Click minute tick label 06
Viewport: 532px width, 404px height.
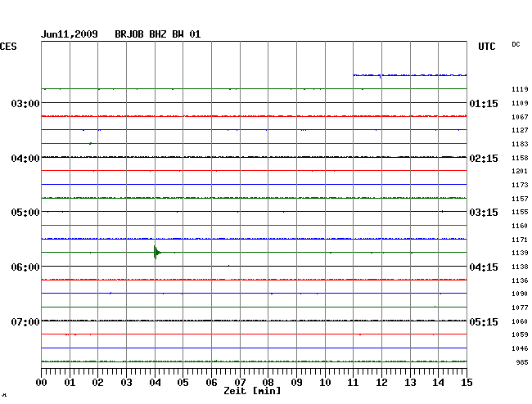tap(211, 383)
